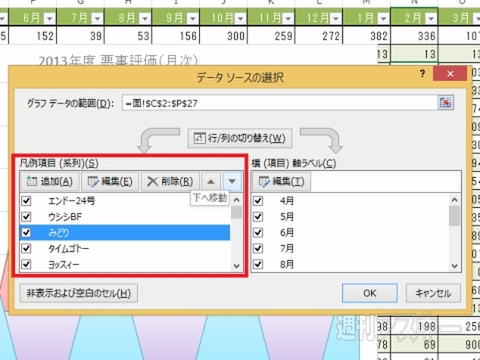480x360 pixels.
Task: Open the 1月 column filter dropdown
Action: coord(383,19)
